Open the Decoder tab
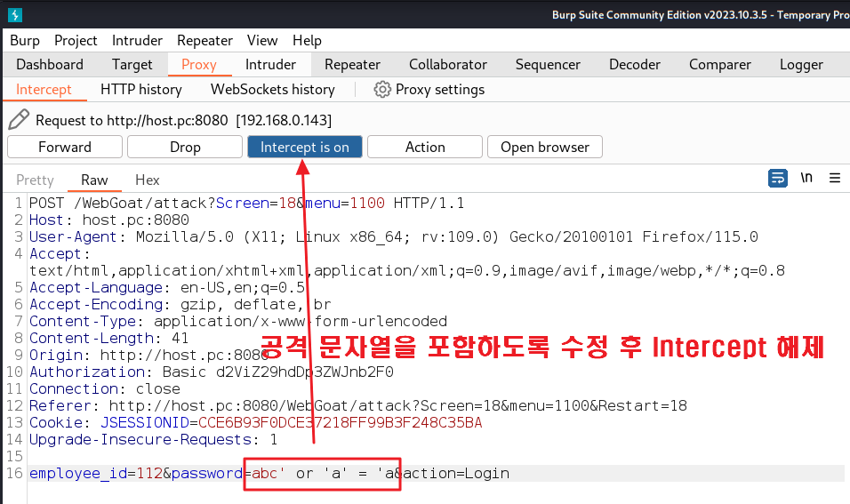The height and width of the screenshot is (504, 850). click(635, 65)
